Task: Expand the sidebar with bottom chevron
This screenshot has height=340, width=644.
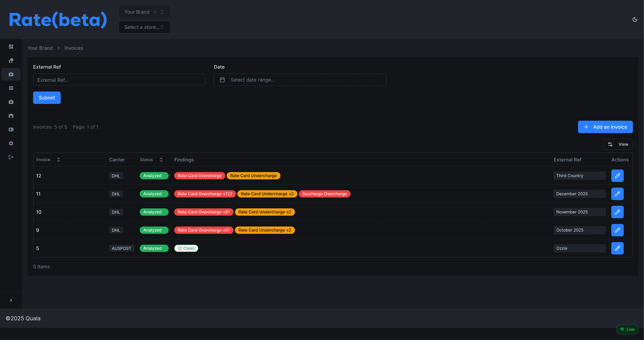Action: click(11, 300)
